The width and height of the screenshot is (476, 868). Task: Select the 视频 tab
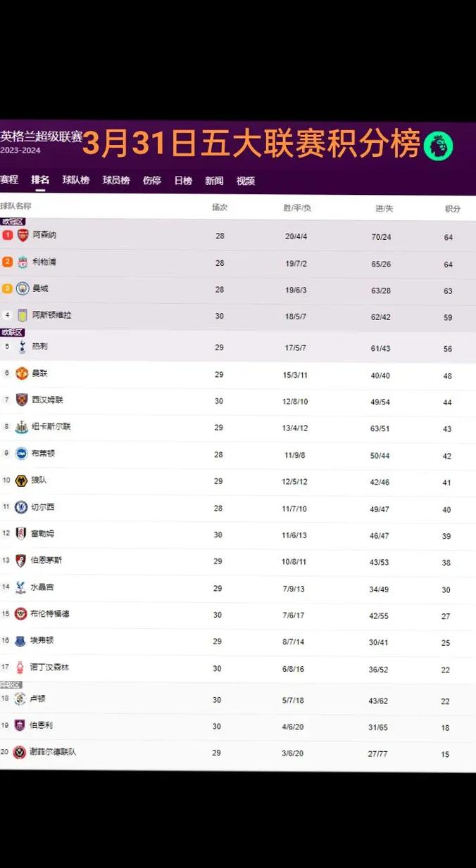click(x=246, y=181)
